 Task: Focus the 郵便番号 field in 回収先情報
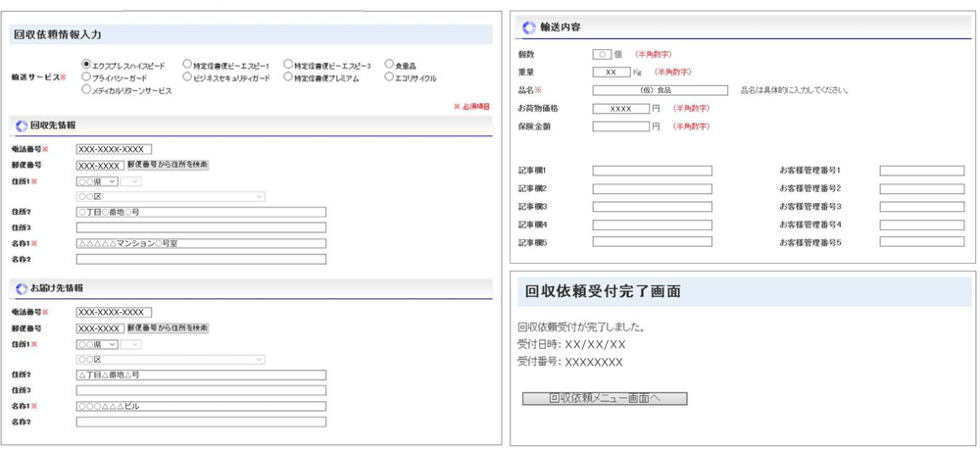(100, 166)
